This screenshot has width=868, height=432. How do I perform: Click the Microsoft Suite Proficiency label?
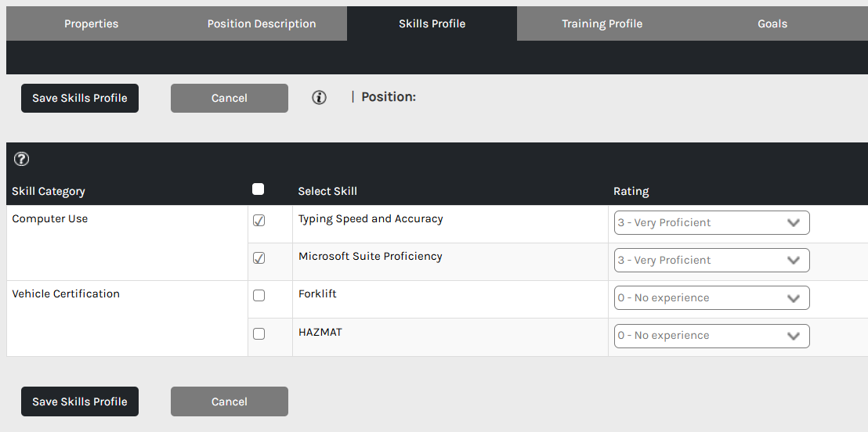[x=371, y=256]
